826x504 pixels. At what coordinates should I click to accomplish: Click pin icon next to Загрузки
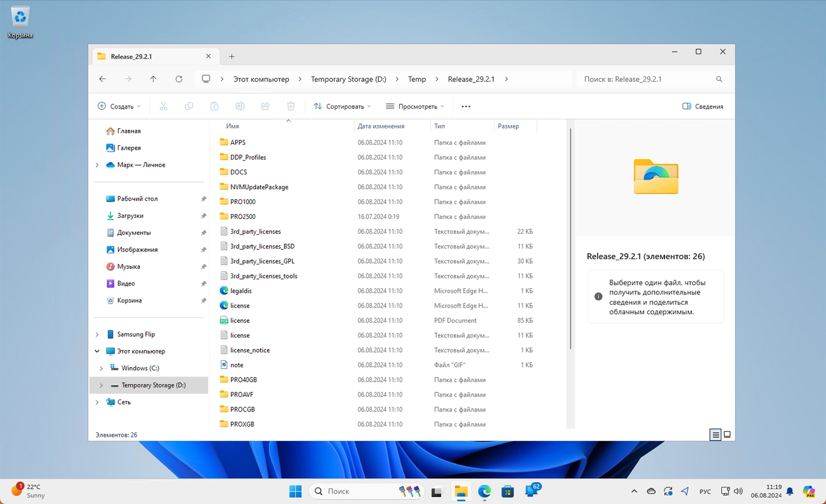[x=204, y=216]
